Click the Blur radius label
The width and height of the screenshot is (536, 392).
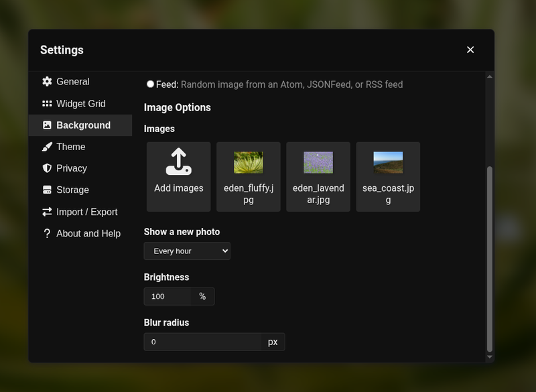pyautogui.click(x=166, y=322)
